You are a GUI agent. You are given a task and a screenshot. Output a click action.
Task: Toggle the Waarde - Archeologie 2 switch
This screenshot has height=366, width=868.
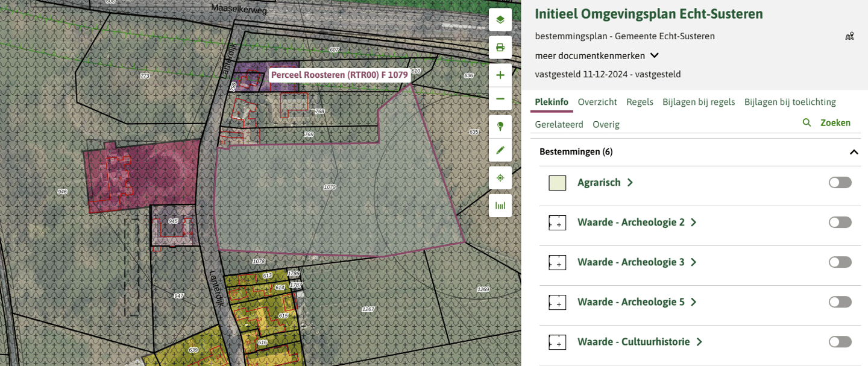tap(840, 222)
